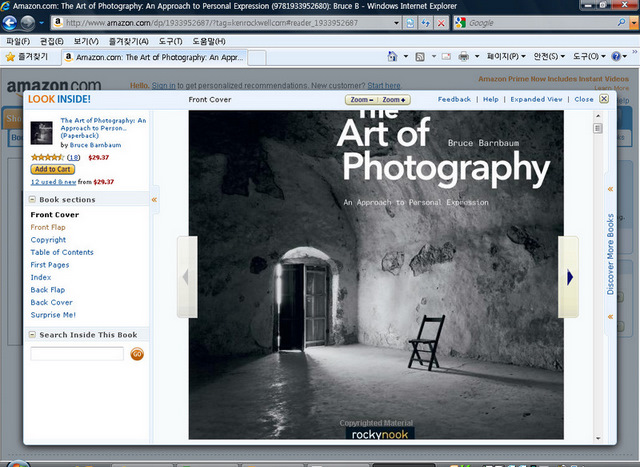This screenshot has width=640, height=467.
Task: Click the blue Help question icon
Action: click(616, 56)
